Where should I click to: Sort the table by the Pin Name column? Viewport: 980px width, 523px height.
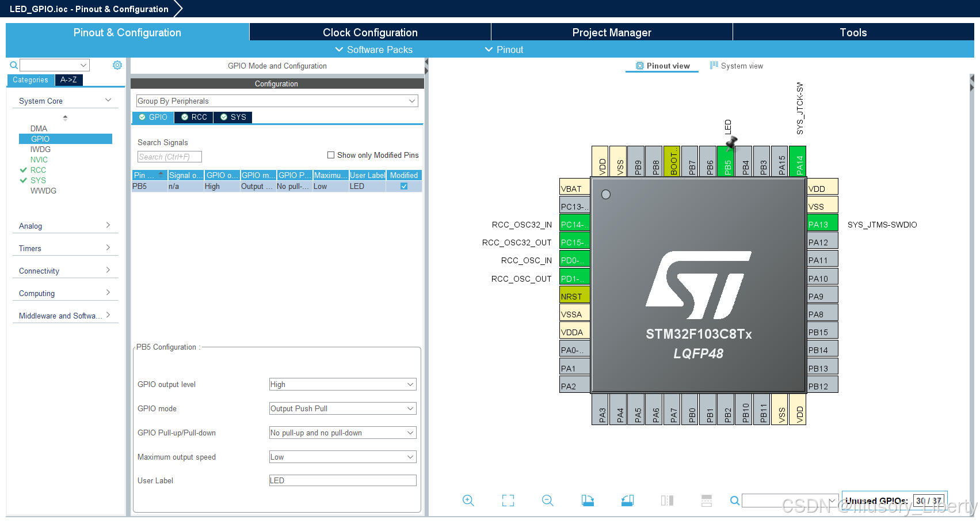click(149, 175)
